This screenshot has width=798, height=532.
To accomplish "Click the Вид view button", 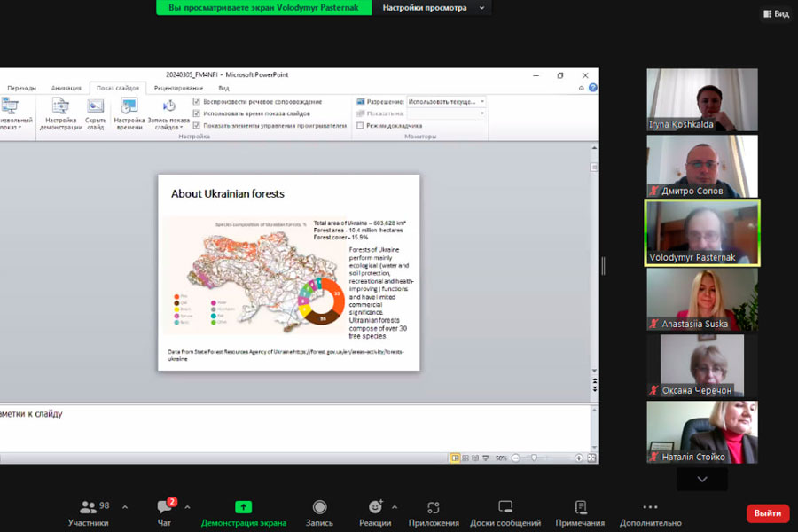I will (776, 13).
